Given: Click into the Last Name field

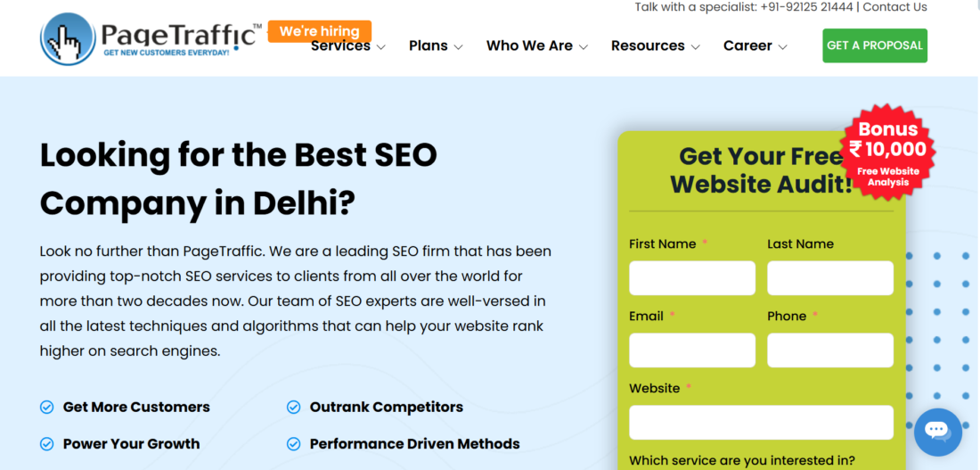Looking at the screenshot, I should [829, 278].
